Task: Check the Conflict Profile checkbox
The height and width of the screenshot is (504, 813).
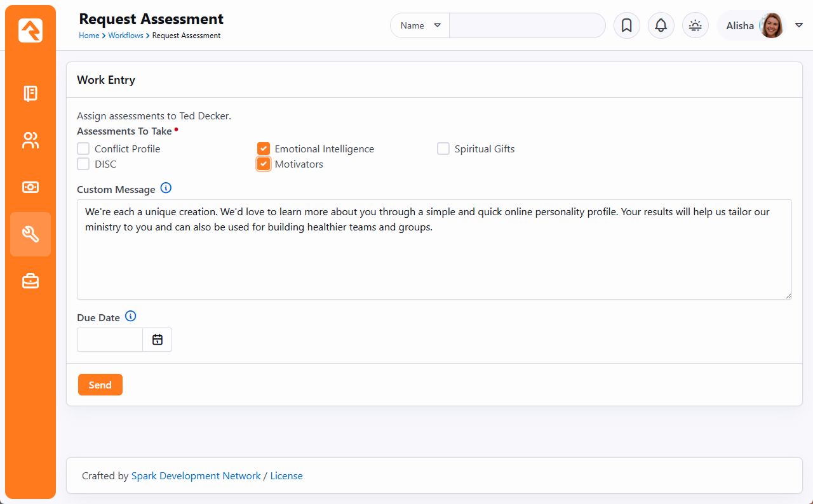Action: tap(83, 149)
